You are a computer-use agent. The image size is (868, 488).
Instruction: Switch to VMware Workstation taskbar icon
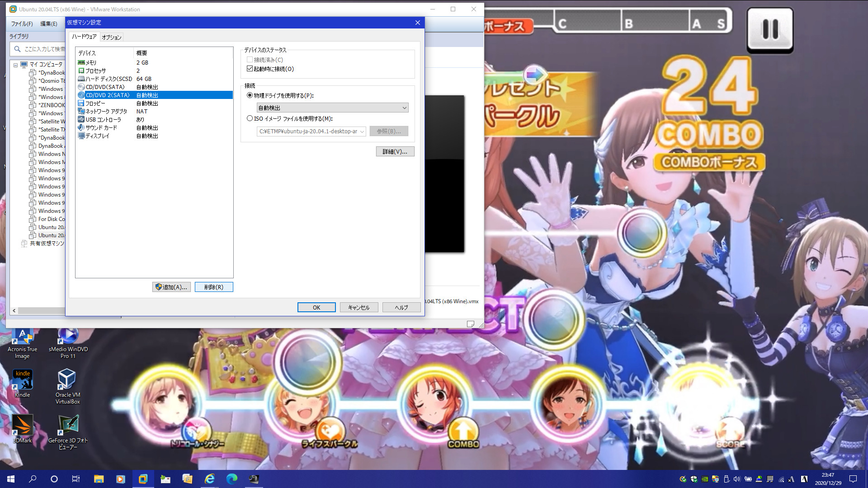point(143,479)
